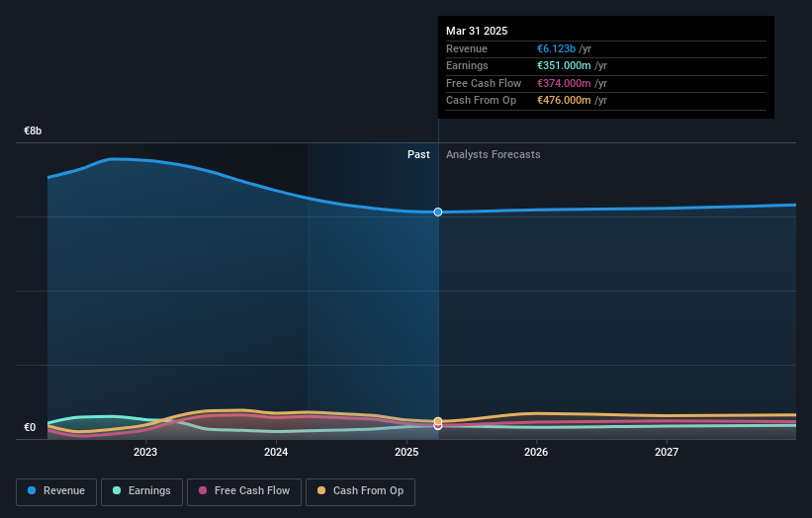Click the orange Cash From Op legend dot
This screenshot has height=518, width=812.
[321, 490]
